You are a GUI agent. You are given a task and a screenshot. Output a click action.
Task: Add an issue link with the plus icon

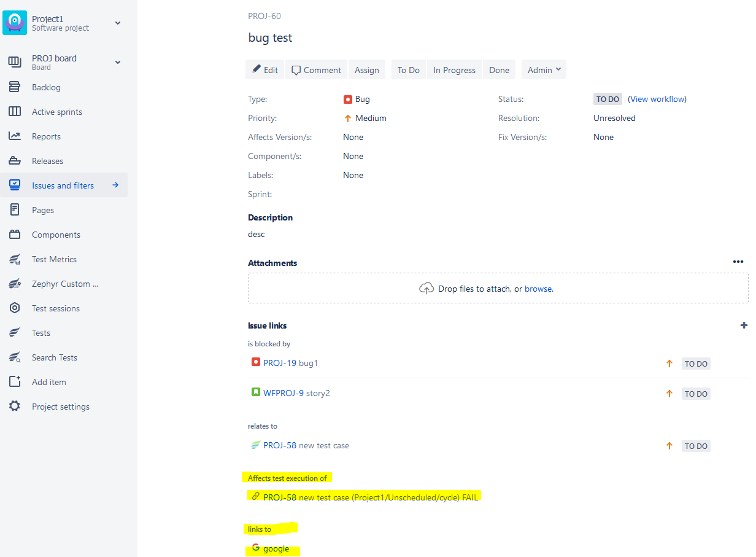[x=744, y=325]
